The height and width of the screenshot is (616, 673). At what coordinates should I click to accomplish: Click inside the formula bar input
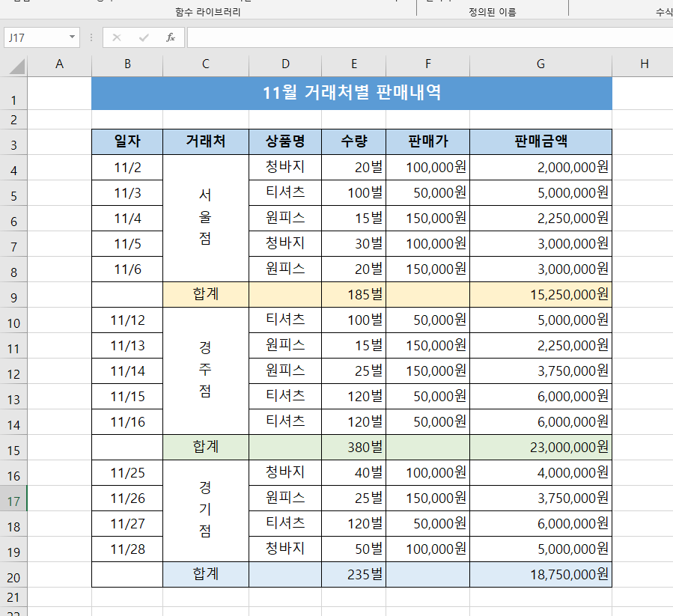[x=430, y=37]
